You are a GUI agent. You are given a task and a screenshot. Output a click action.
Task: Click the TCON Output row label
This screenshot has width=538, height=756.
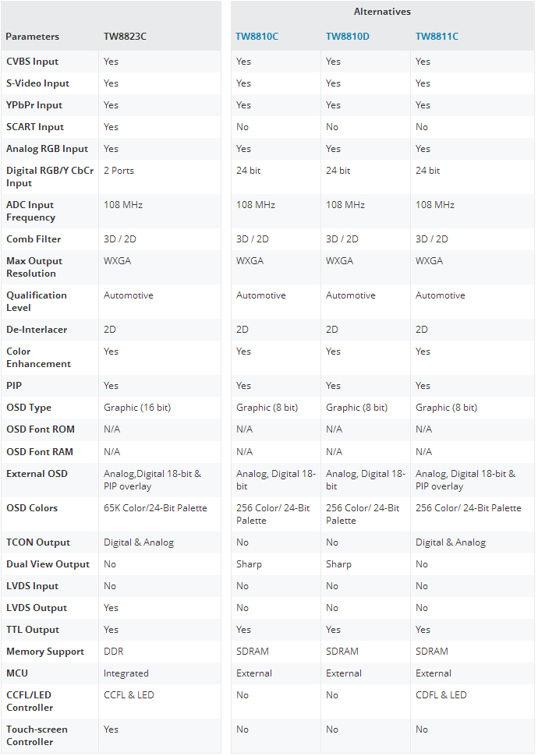coord(38,542)
